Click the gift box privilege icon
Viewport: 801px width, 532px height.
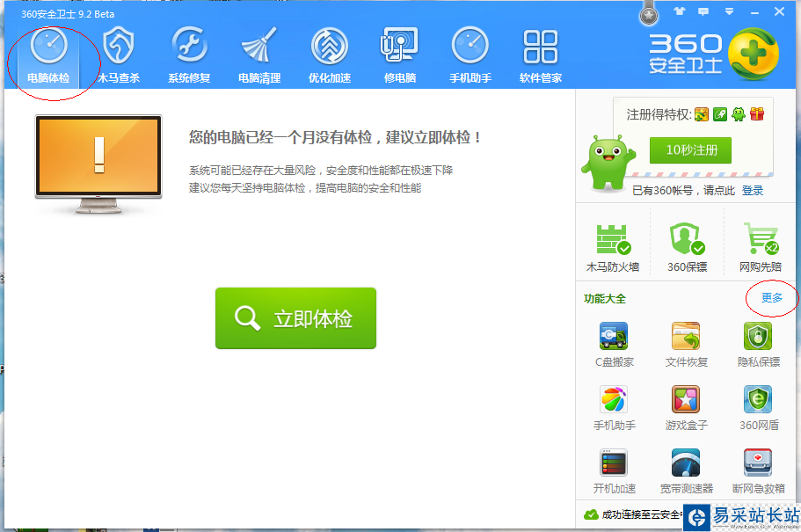(757, 114)
